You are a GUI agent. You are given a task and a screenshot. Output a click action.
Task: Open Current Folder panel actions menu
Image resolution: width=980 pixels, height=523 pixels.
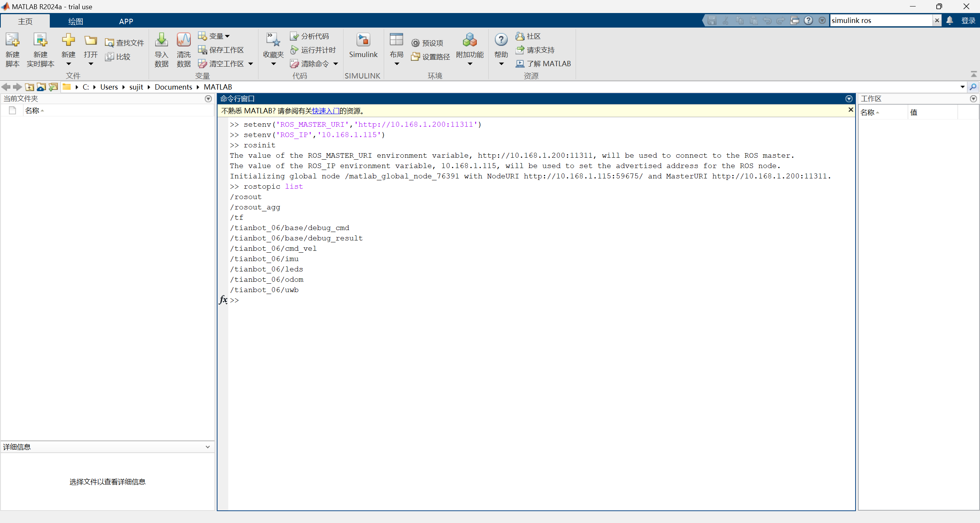click(208, 99)
